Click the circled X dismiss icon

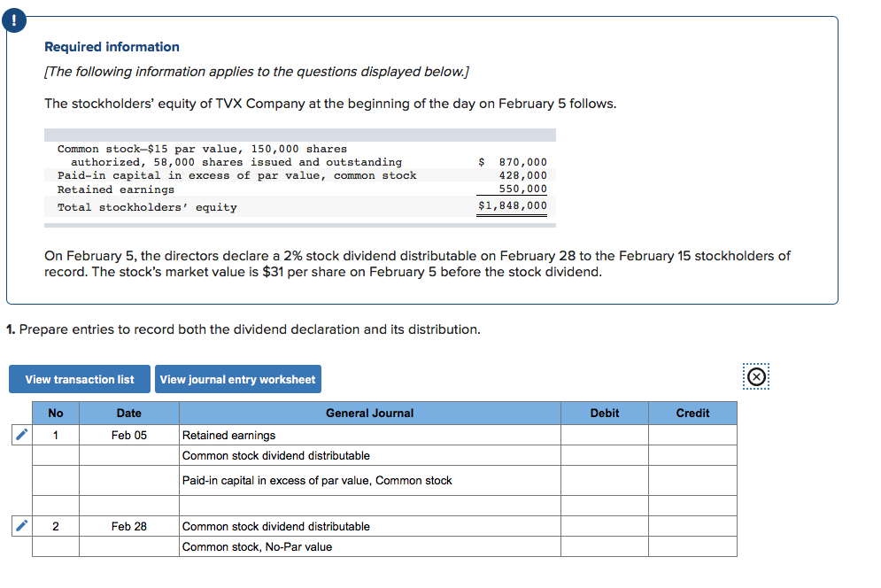[x=755, y=376]
